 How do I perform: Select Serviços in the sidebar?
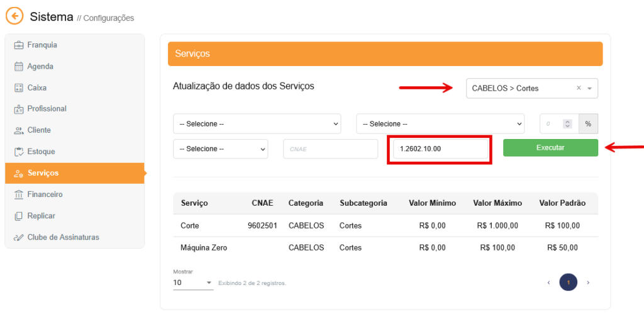pyautogui.click(x=75, y=173)
